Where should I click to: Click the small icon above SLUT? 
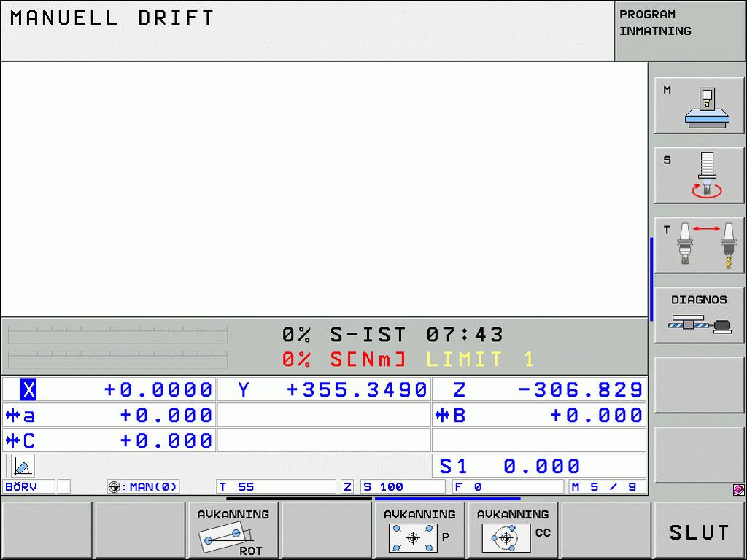point(738,489)
